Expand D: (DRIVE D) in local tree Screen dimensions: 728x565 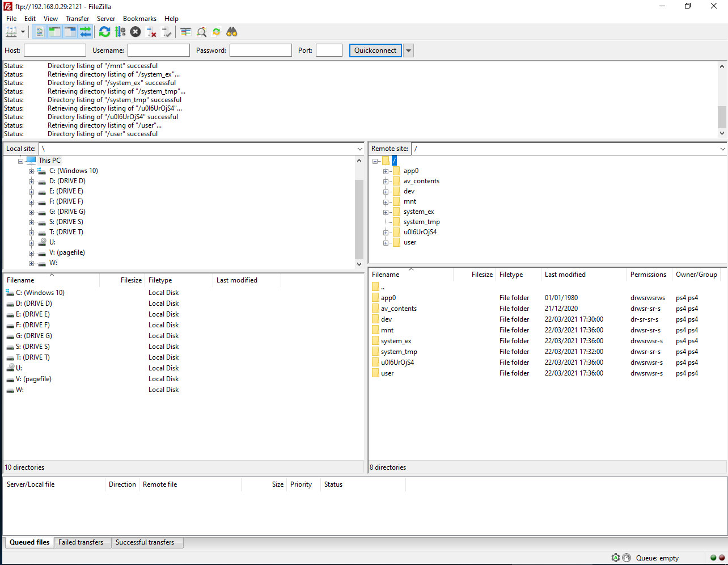(x=32, y=181)
